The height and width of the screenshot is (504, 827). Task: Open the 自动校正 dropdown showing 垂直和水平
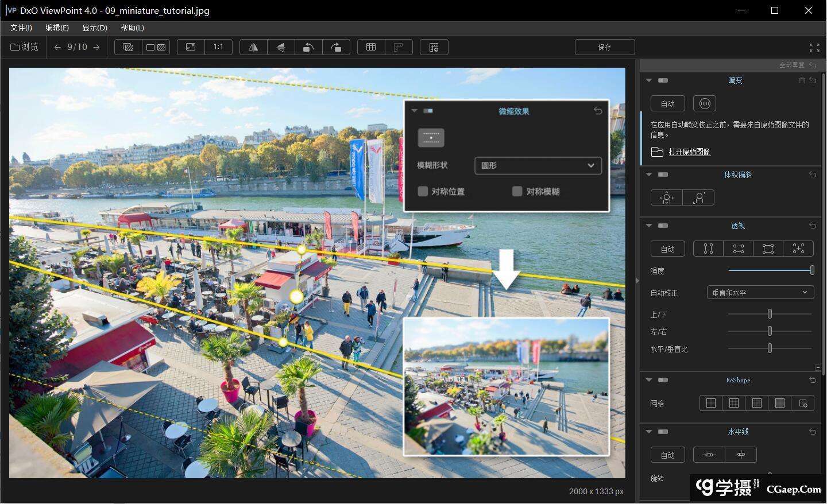(760, 293)
